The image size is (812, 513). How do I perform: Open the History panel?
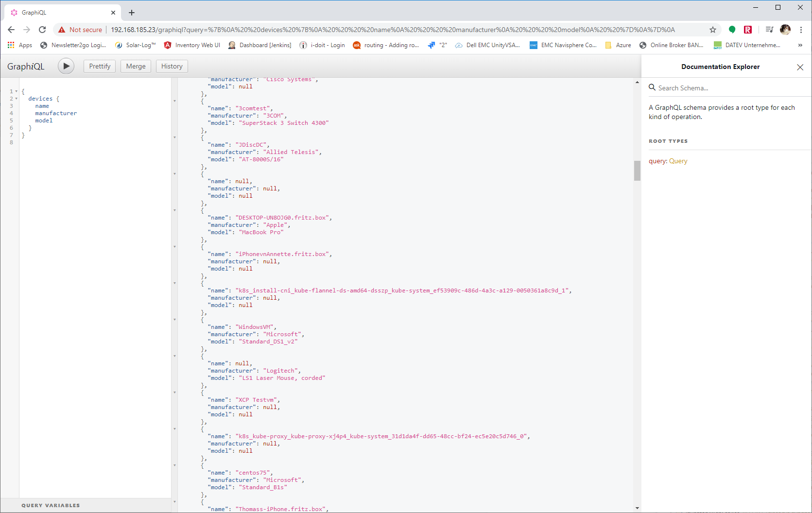coord(172,66)
